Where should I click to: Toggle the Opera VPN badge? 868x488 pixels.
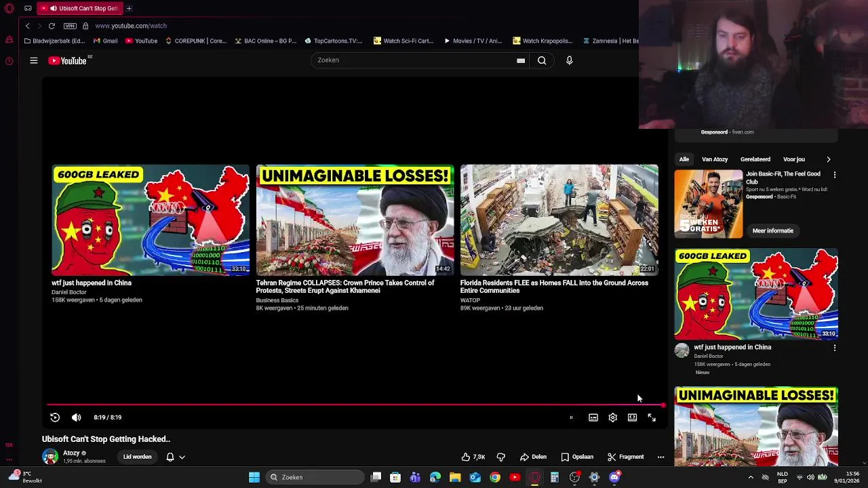coord(70,26)
